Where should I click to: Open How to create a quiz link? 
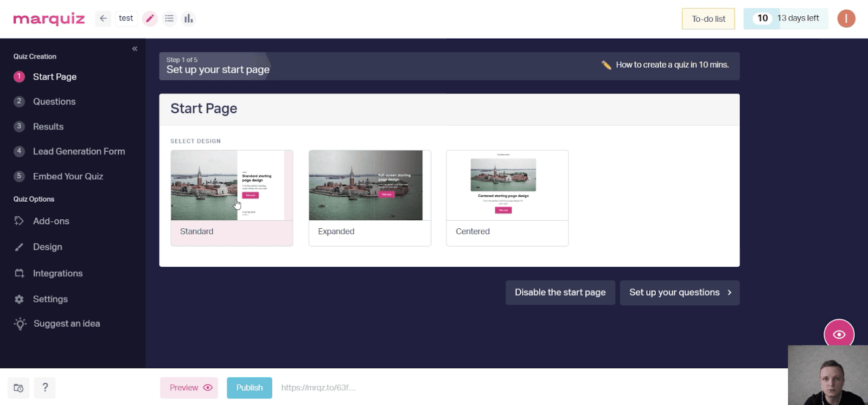click(672, 65)
